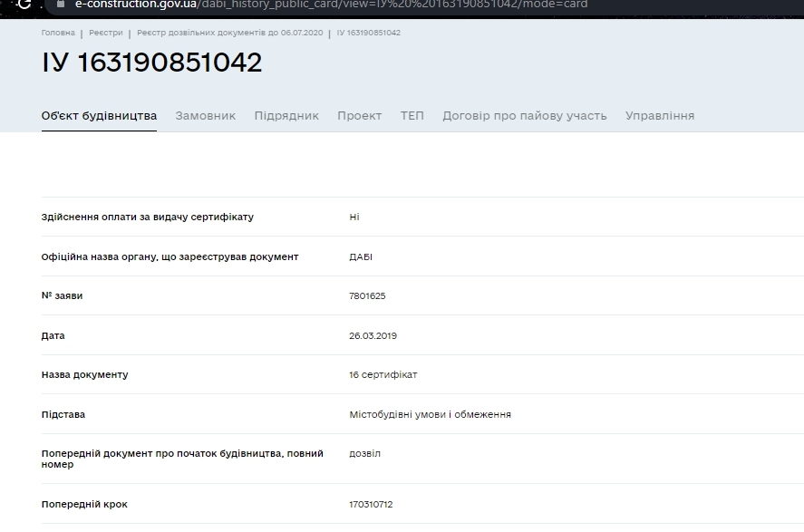Image resolution: width=804 pixels, height=532 pixels.
Task: Click the value Містобудівні умови і обмеження
Action: 431,414
